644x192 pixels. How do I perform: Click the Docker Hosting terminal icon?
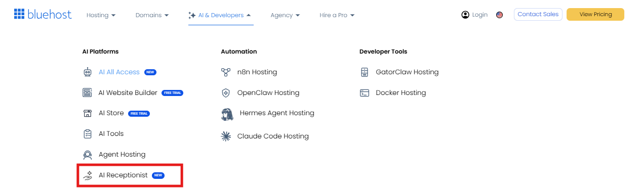(x=364, y=93)
